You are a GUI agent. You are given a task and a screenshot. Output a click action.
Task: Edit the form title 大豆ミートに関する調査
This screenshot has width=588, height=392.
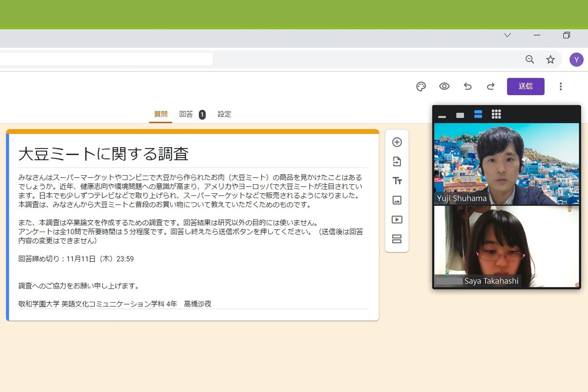[103, 154]
